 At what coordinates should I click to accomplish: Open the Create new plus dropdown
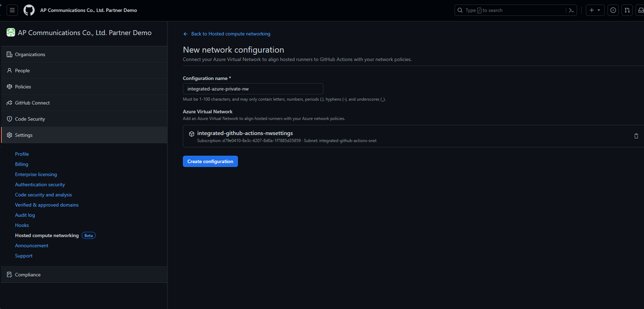[x=595, y=10]
